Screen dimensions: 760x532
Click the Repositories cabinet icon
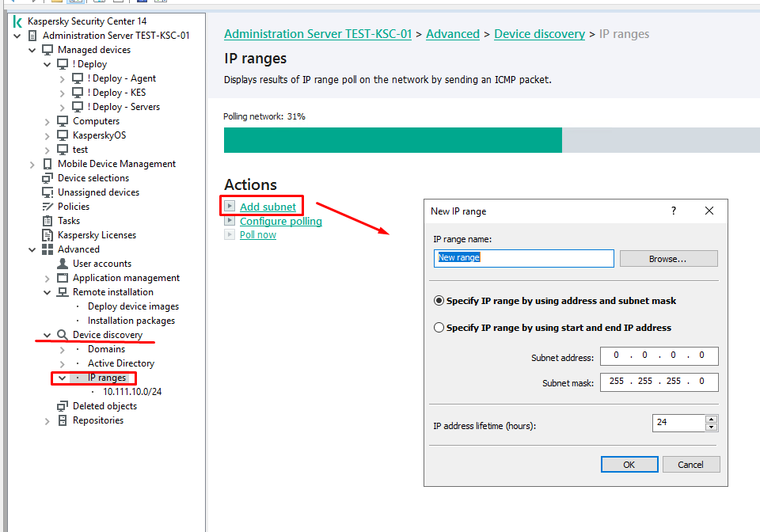click(63, 420)
